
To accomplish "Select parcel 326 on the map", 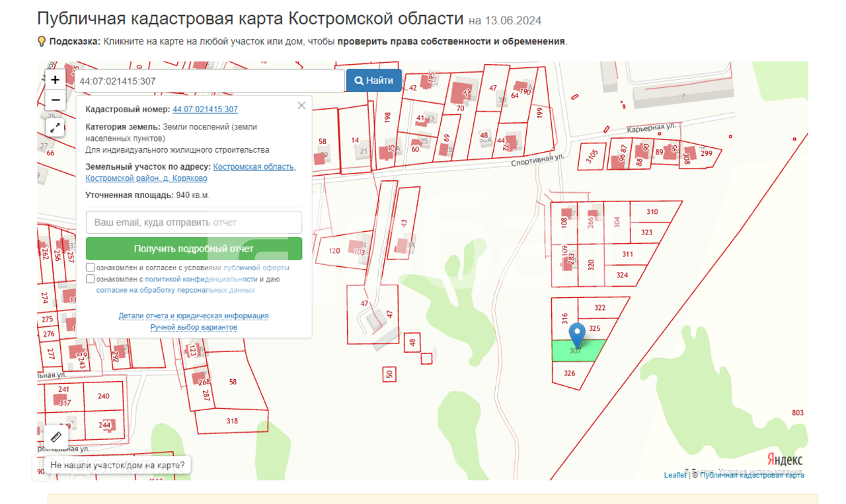I will (x=569, y=373).
